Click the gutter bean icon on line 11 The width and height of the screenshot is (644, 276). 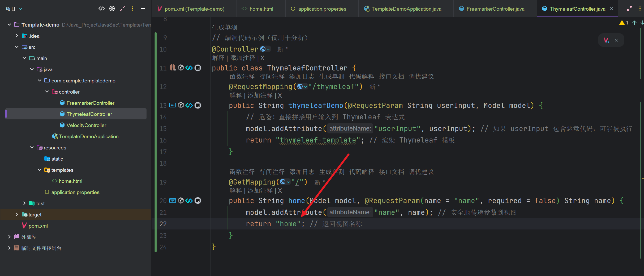point(173,68)
